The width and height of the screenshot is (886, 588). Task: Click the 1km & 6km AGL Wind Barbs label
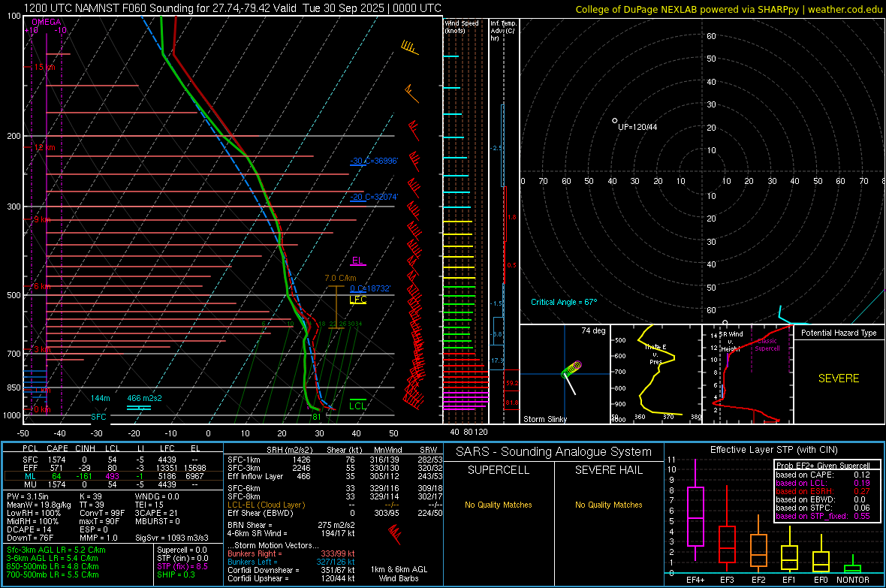[x=399, y=574]
